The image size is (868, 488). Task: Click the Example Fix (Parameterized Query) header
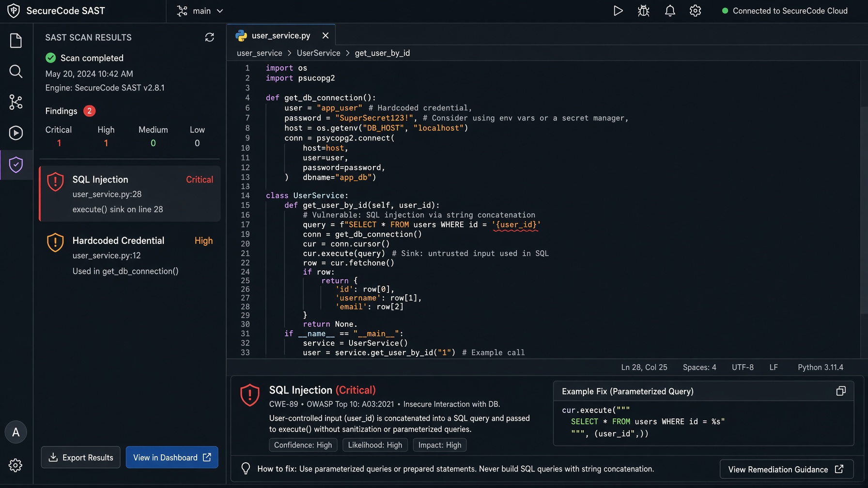[627, 391]
